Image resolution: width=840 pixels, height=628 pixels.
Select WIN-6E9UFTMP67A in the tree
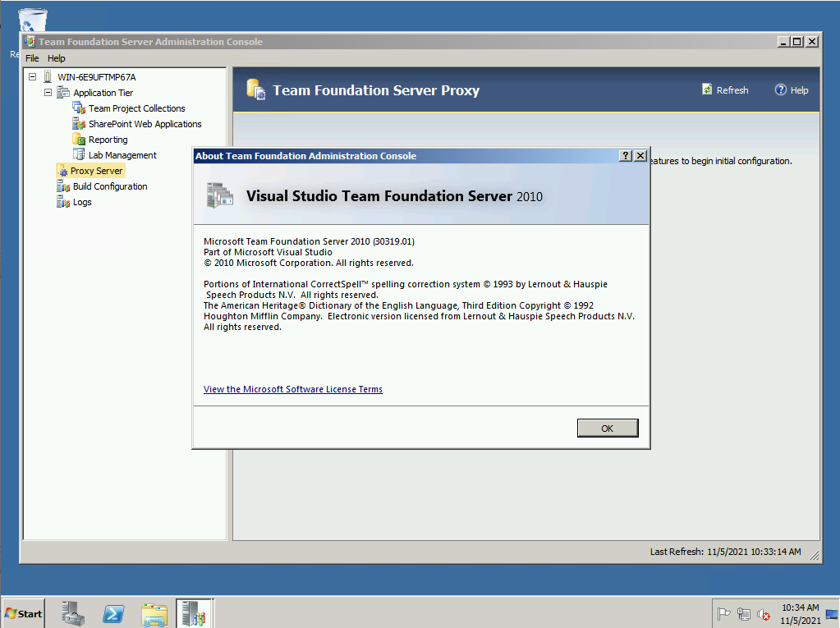point(96,77)
